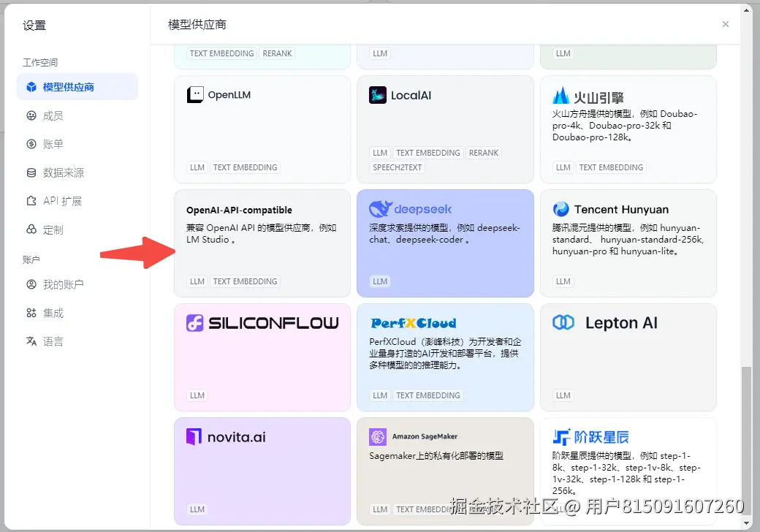760x532 pixels.
Task: Select the OpenAI-API-compatible provider card
Action: tap(262, 243)
